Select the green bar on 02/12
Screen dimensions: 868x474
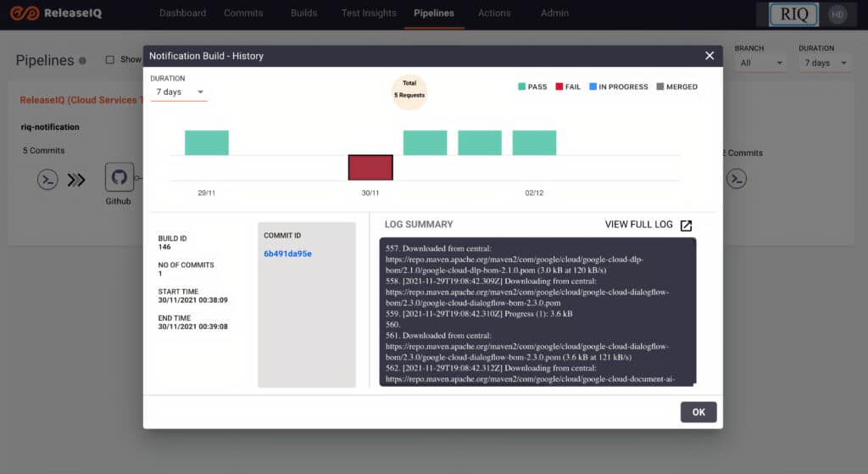[x=534, y=142]
